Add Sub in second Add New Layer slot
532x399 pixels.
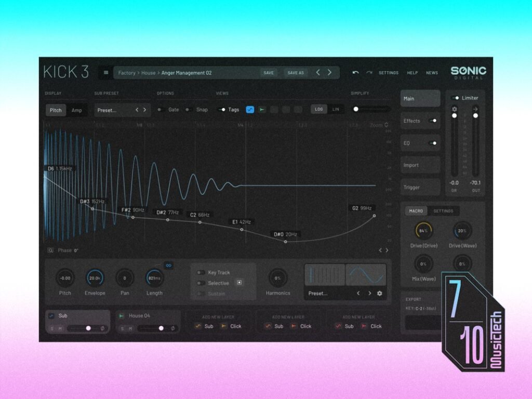[x=274, y=326]
